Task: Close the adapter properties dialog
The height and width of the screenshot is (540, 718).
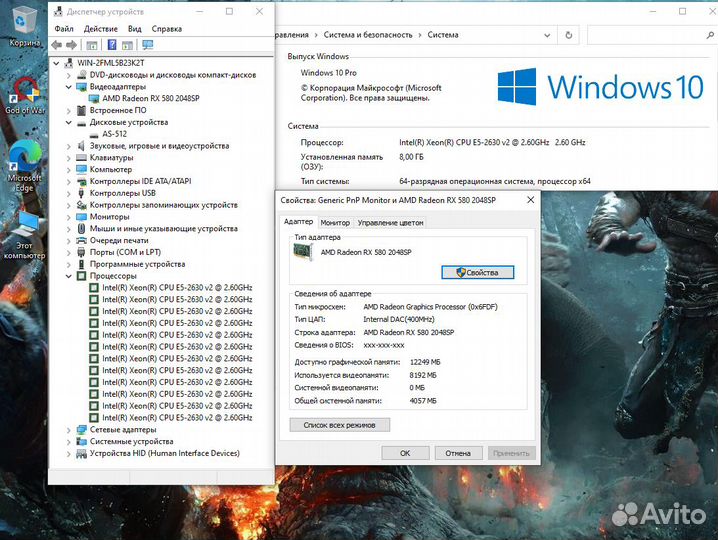Action: pyautogui.click(x=530, y=200)
